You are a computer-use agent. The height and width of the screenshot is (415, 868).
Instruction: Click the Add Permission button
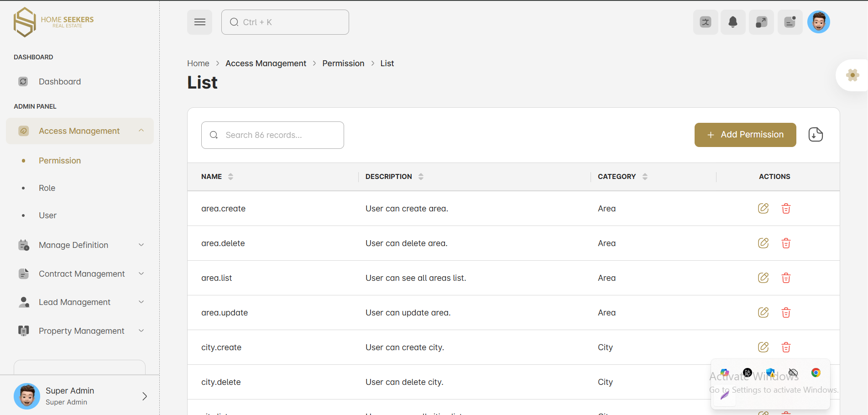pos(745,135)
